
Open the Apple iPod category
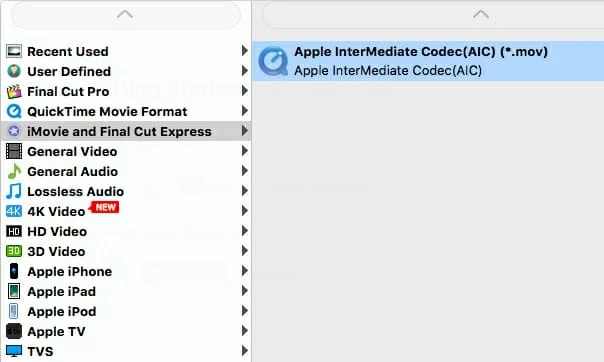126,312
